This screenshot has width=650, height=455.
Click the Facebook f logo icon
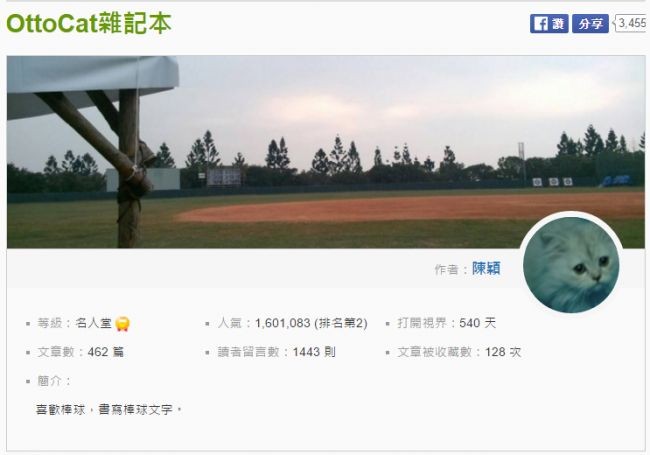tap(540, 24)
